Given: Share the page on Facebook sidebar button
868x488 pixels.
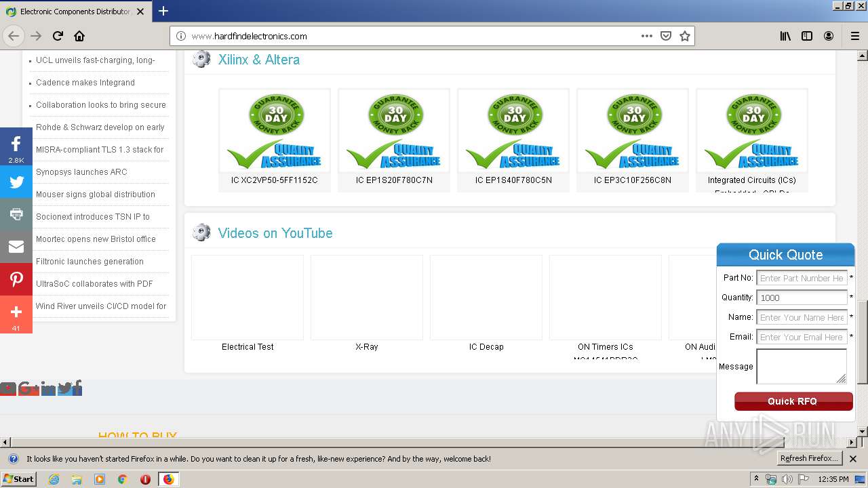Looking at the screenshot, I should [x=16, y=146].
